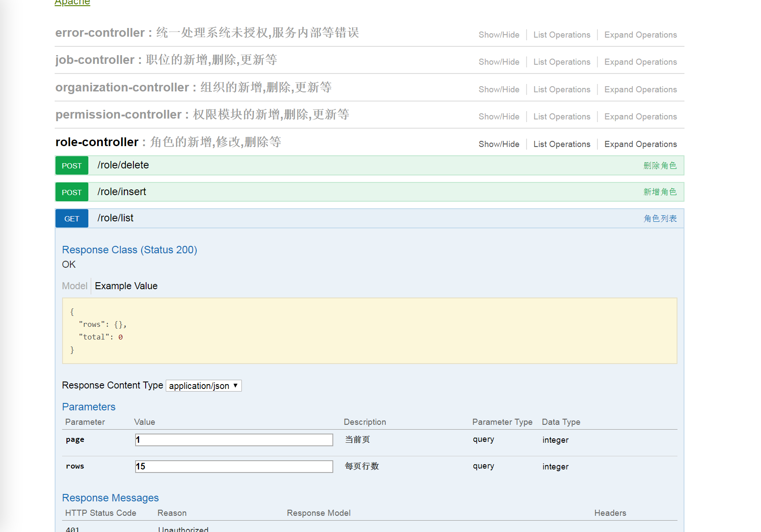Expand the error-controller section
The image size is (761, 532).
coord(100,33)
